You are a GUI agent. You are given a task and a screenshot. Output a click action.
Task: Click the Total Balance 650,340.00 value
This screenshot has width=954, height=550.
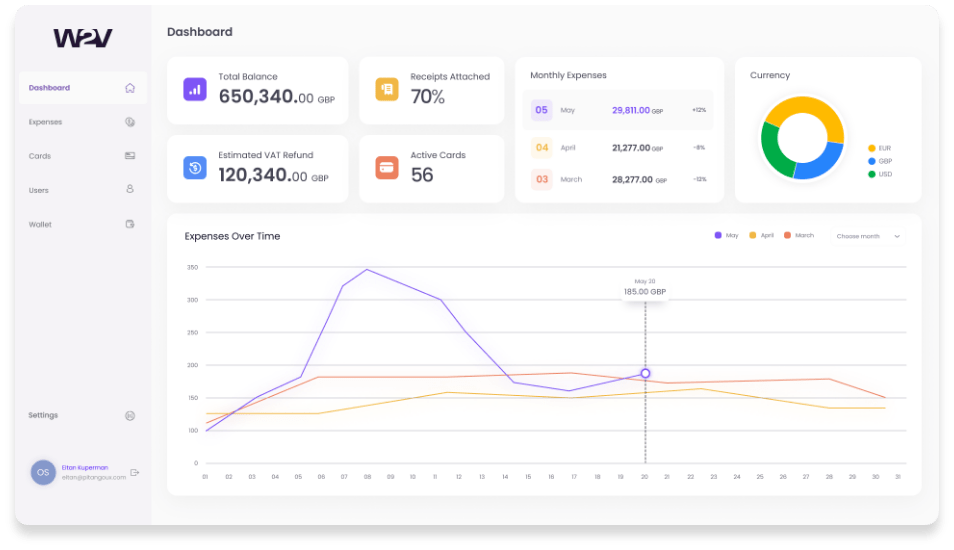coord(276,97)
